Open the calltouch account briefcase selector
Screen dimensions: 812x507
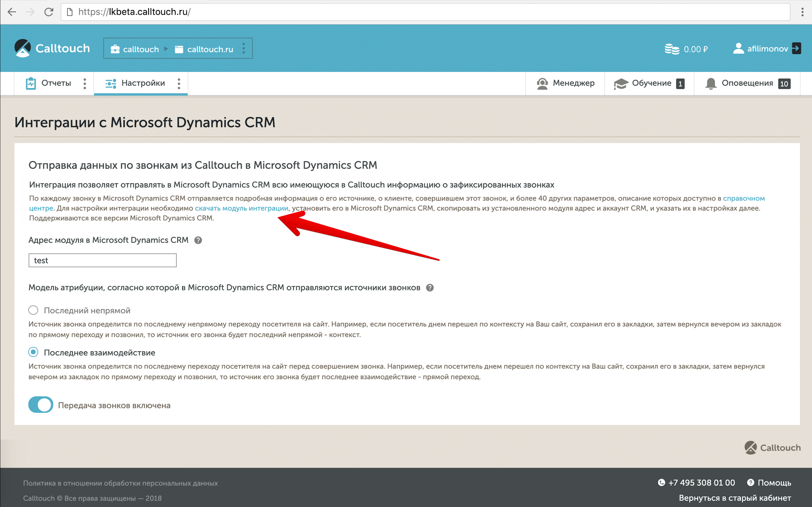tap(135, 49)
